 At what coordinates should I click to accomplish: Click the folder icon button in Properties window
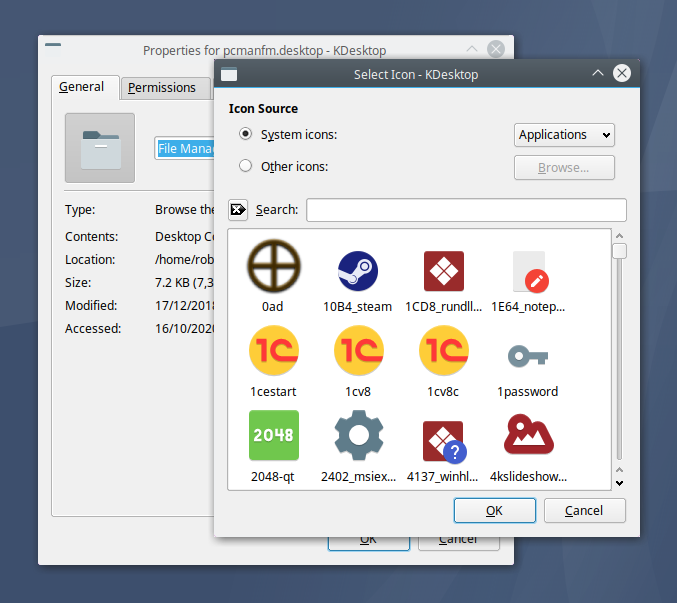click(x=100, y=148)
